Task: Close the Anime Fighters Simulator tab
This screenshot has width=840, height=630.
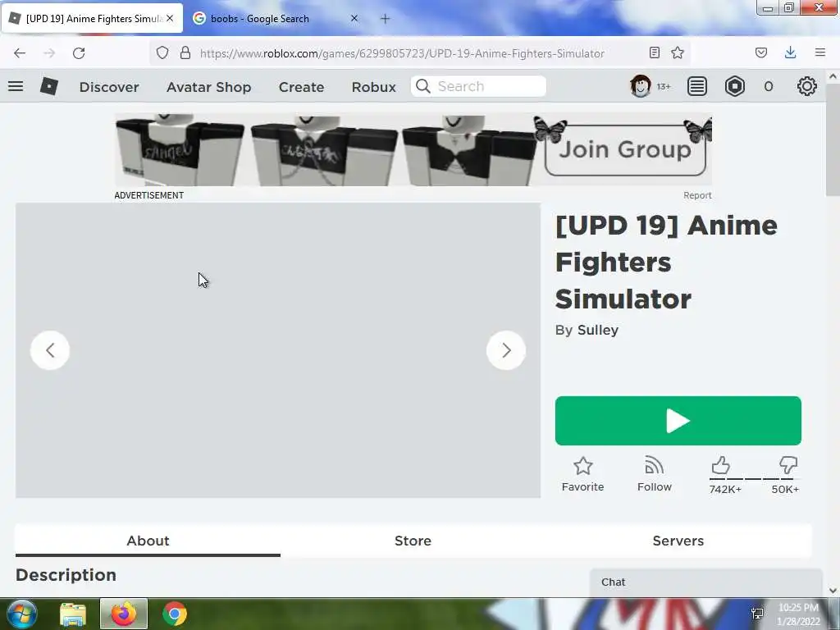Action: (170, 18)
